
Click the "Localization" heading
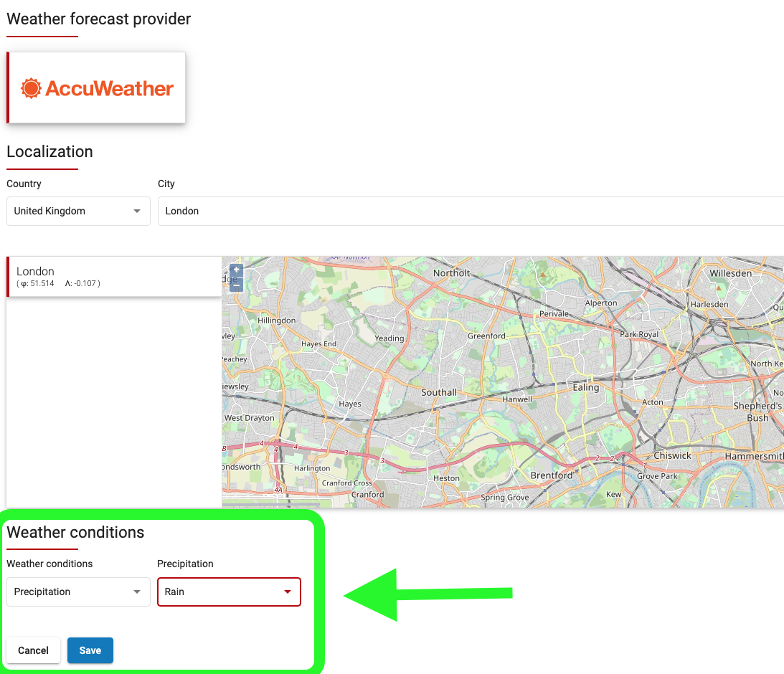(49, 151)
